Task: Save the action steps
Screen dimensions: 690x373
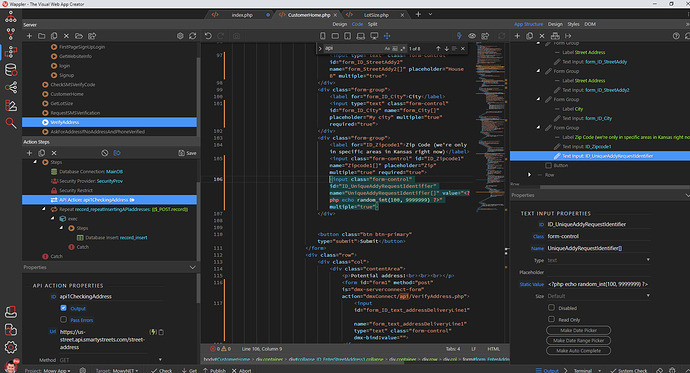Action: click(x=187, y=153)
